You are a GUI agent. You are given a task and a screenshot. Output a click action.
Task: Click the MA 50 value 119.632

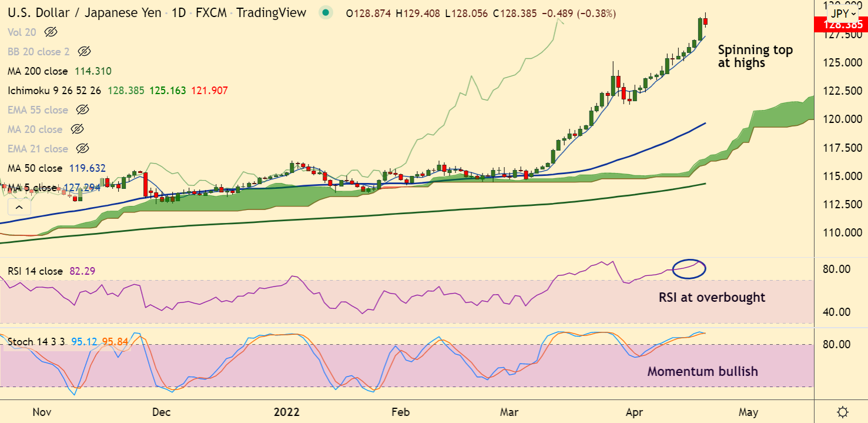(88, 168)
